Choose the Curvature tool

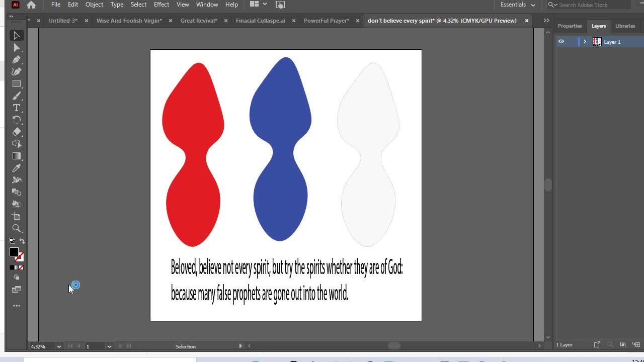pos(17,71)
